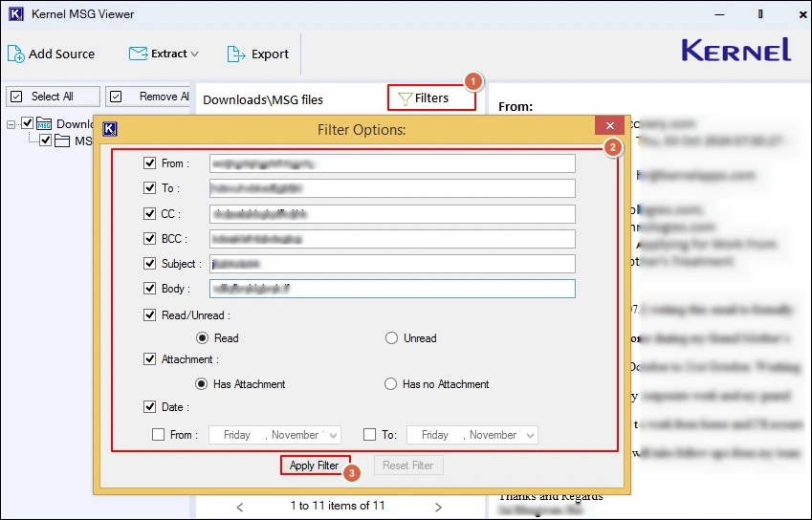
Task: Minimize the Kernel MSG Viewer window
Action: click(x=719, y=14)
